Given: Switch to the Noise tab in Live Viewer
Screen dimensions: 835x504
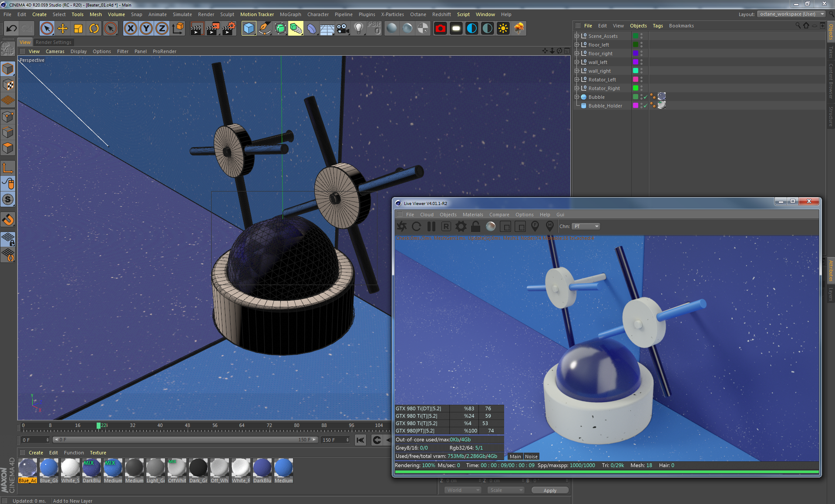Looking at the screenshot, I should coord(531,456).
